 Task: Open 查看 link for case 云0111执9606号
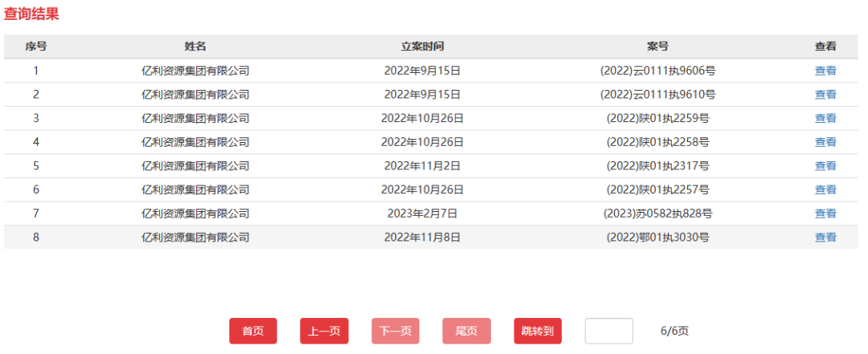tap(825, 71)
